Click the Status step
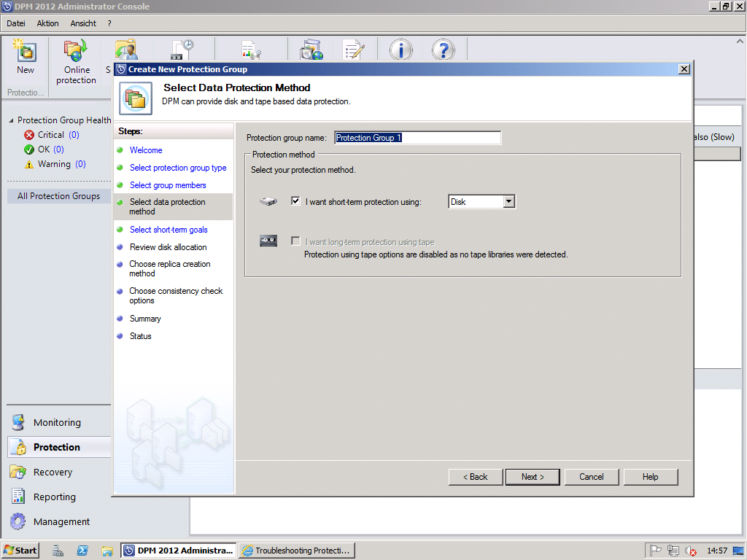 click(141, 336)
